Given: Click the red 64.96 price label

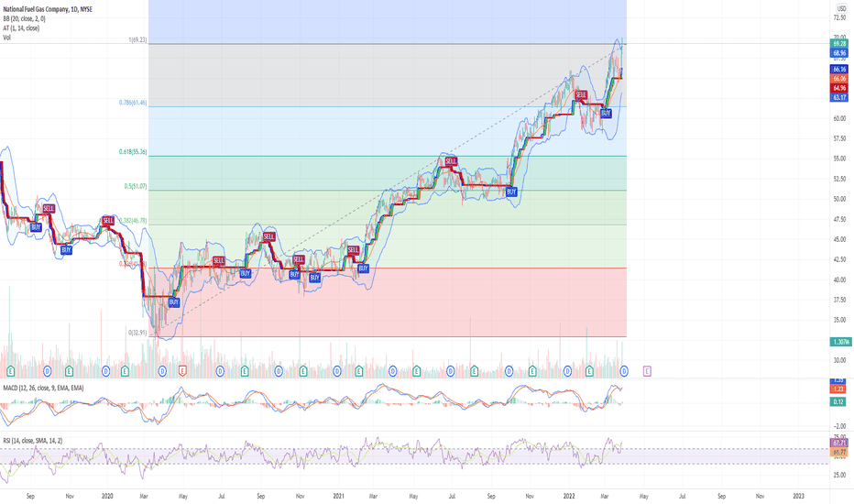Looking at the screenshot, I should [839, 88].
